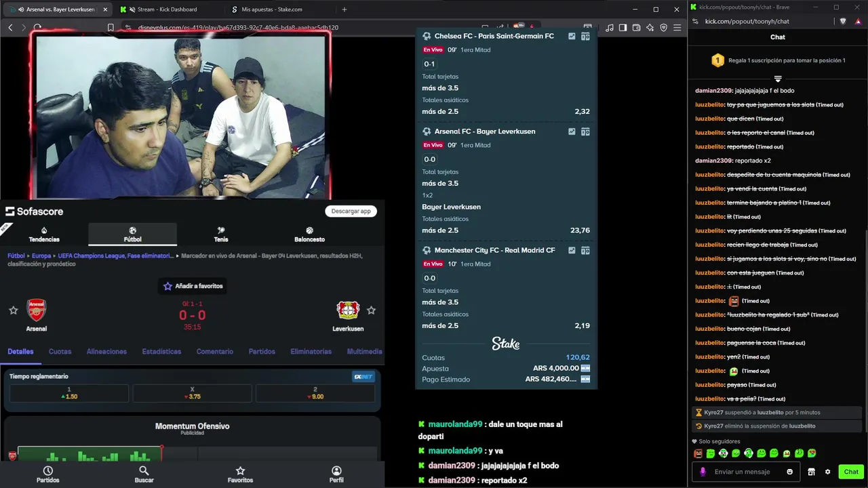
Task: Open the Multimedia tab
Action: tap(364, 352)
